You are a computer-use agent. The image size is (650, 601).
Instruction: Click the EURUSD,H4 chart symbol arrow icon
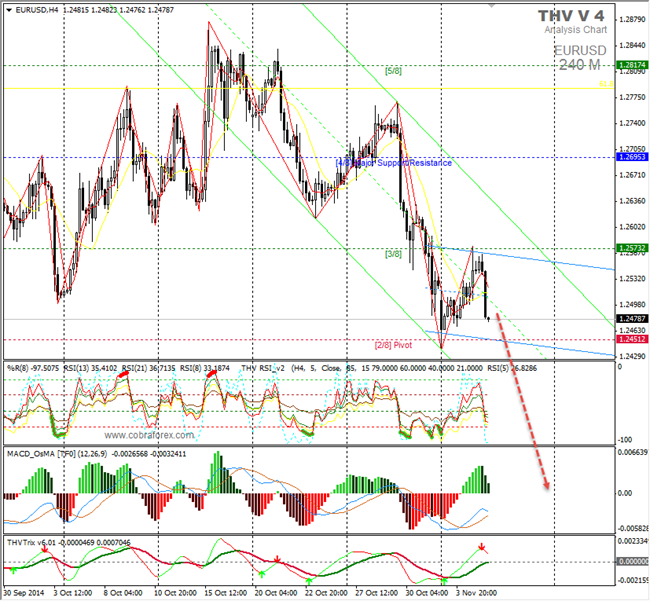[x=6, y=9]
